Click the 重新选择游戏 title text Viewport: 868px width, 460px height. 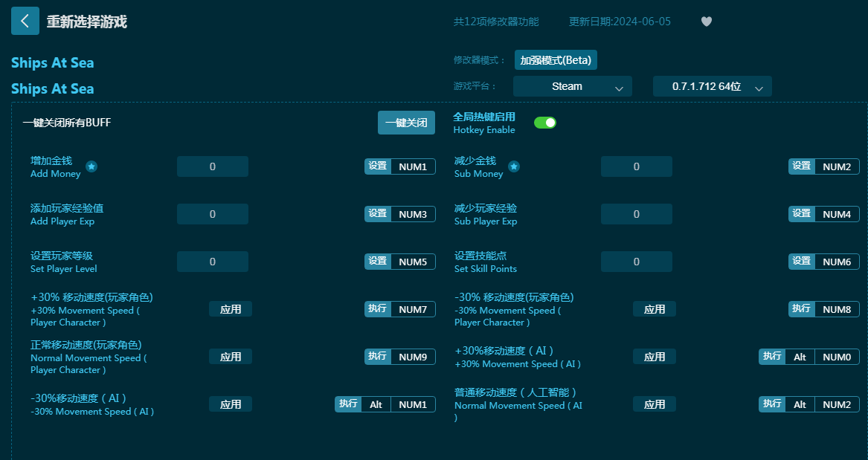coord(87,22)
